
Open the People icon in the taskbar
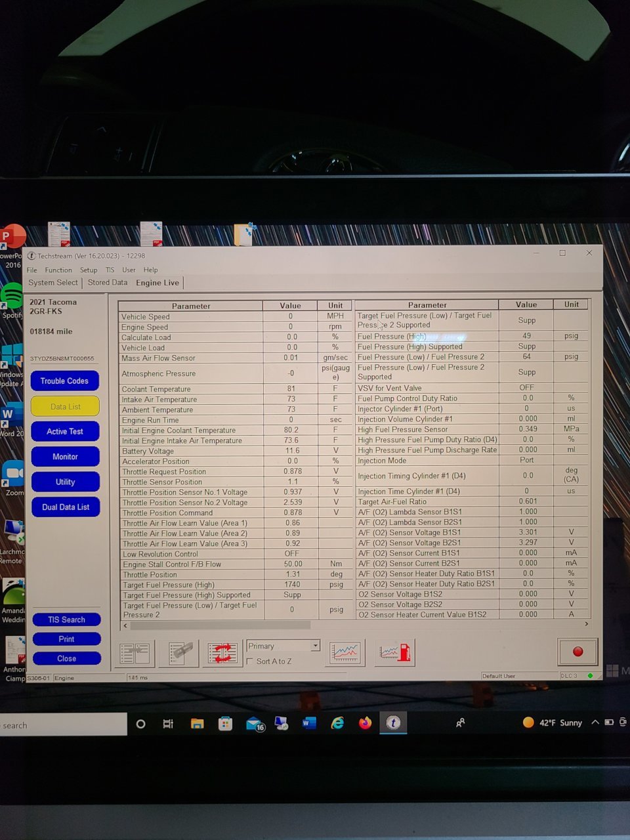pos(461,723)
